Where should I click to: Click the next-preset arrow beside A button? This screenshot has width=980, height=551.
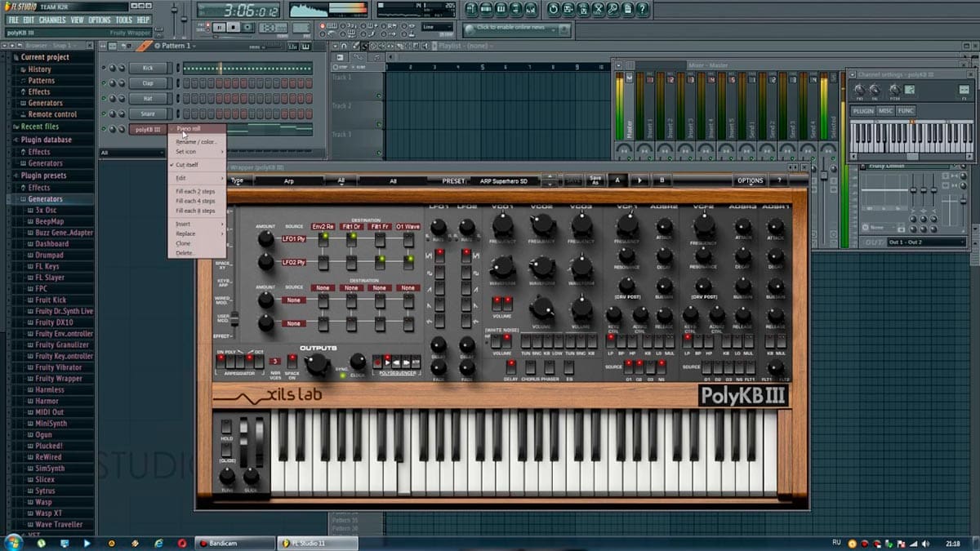coord(639,180)
